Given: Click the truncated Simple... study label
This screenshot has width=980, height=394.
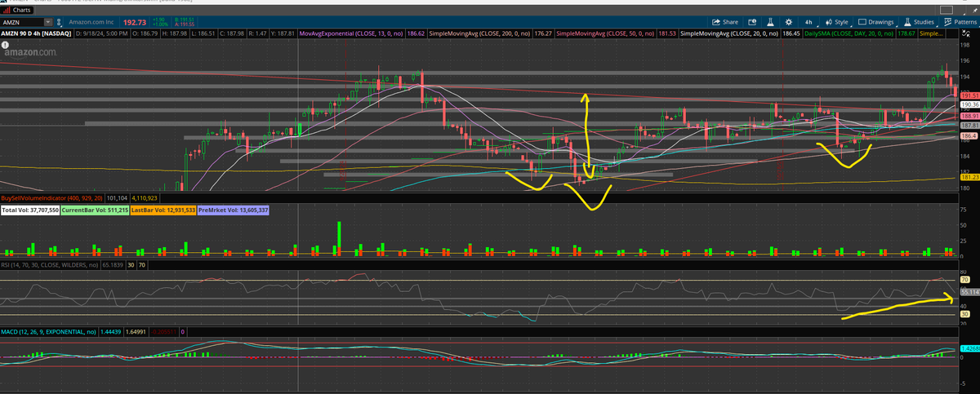Looking at the screenshot, I should point(929,34).
